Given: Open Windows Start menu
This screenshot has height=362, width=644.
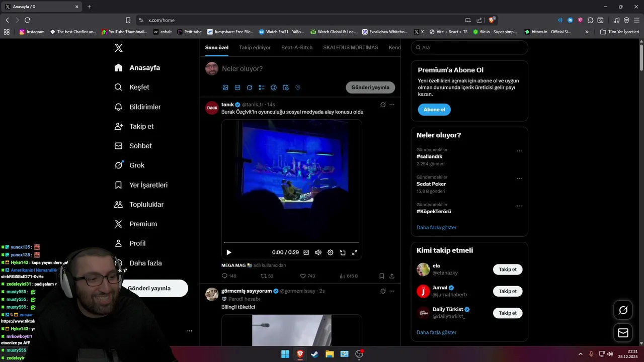Looking at the screenshot, I should [x=285, y=354].
